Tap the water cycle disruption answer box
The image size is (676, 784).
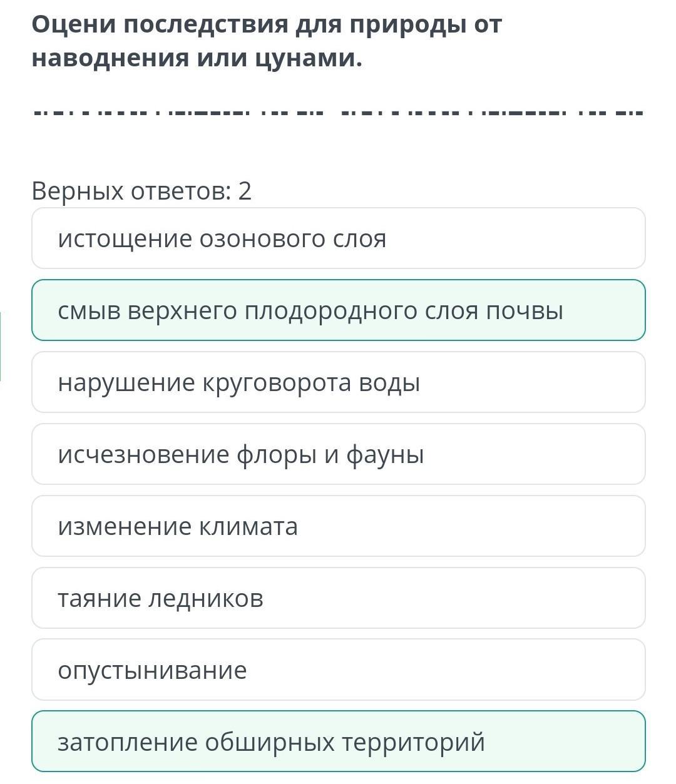tap(338, 382)
